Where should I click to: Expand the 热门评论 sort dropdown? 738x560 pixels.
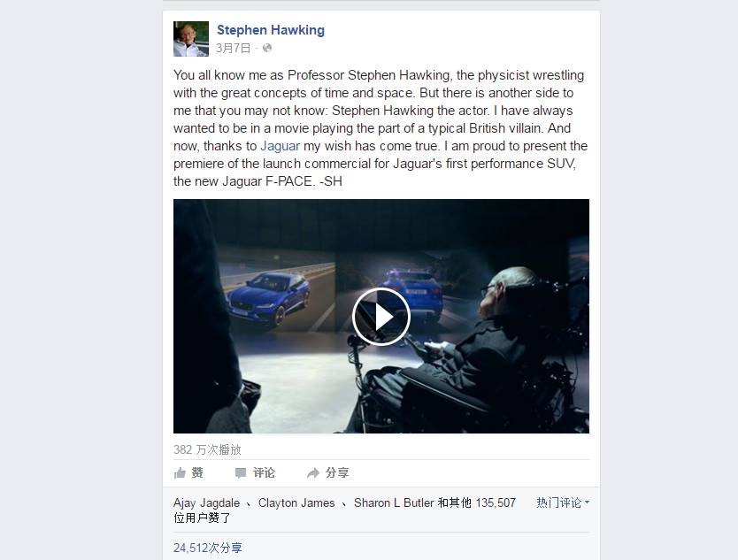[x=563, y=502]
